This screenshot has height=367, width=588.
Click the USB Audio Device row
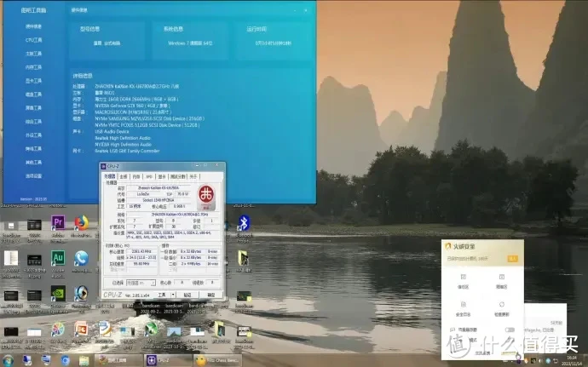(112, 132)
